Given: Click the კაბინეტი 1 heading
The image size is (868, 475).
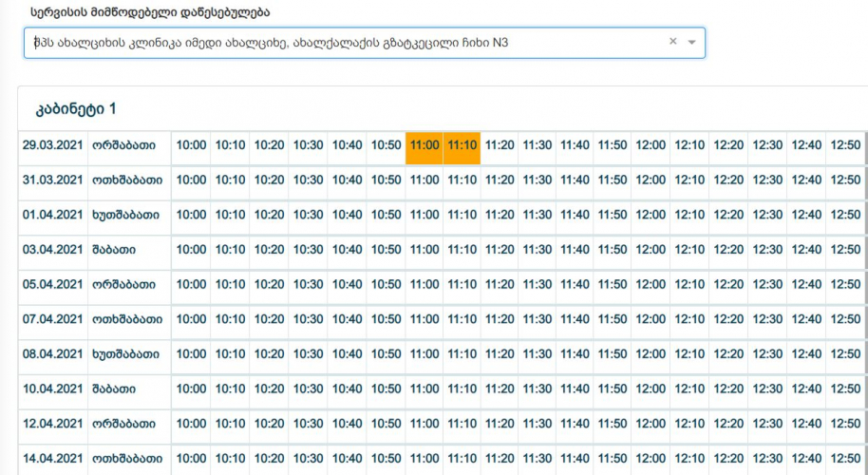Looking at the screenshot, I should [x=76, y=109].
